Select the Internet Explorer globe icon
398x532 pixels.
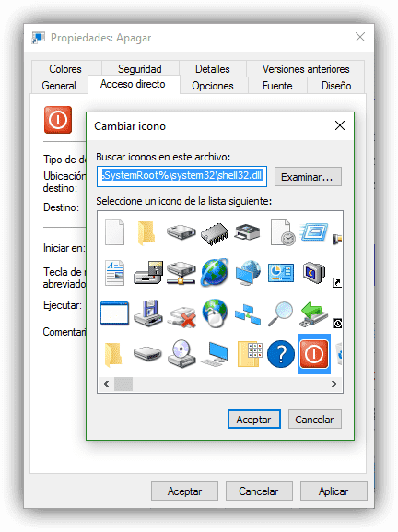pyautogui.click(x=215, y=272)
